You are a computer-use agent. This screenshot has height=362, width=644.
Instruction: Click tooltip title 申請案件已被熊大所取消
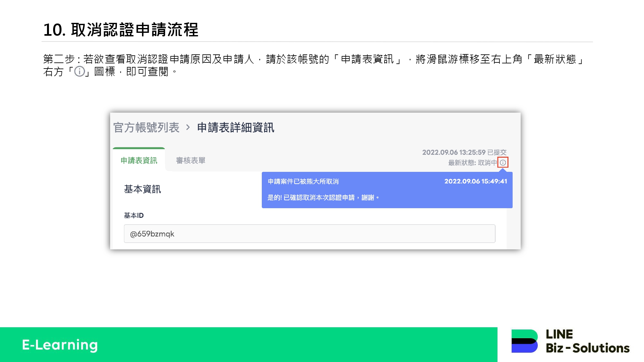[303, 181]
